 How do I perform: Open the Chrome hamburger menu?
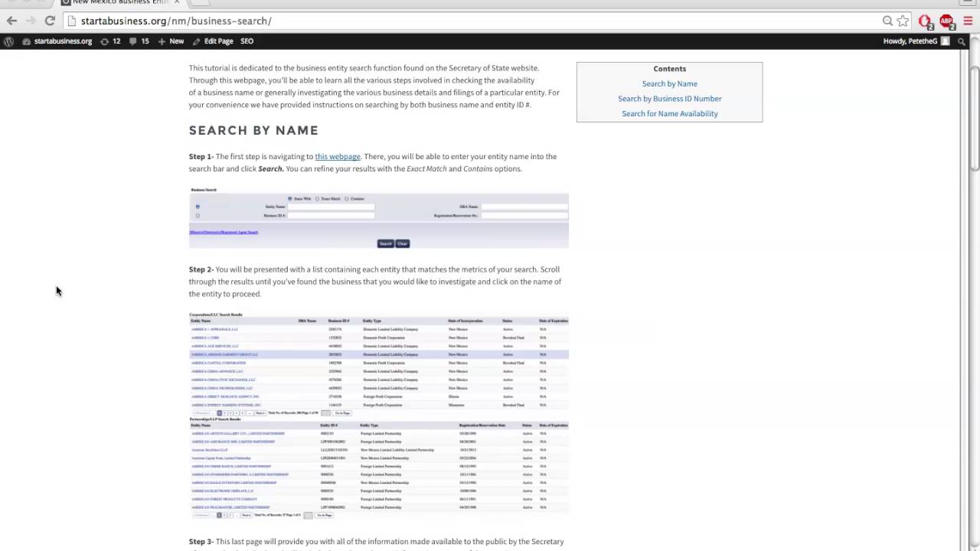click(x=968, y=21)
